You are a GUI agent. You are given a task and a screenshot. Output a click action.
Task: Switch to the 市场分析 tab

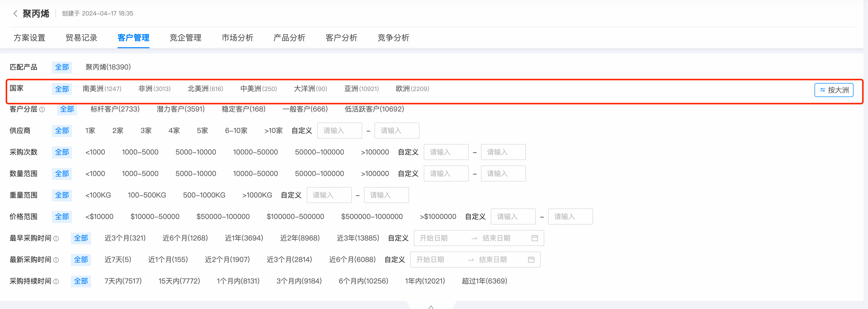(237, 38)
